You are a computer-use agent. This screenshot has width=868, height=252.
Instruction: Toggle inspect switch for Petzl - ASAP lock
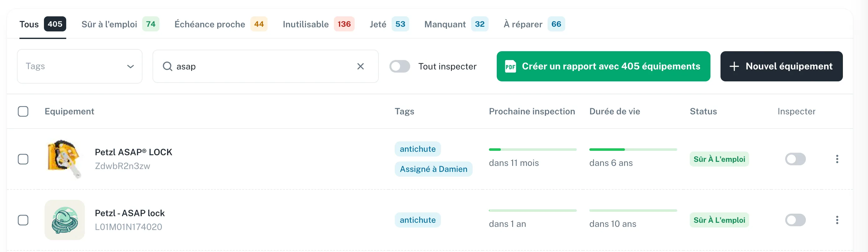click(795, 220)
